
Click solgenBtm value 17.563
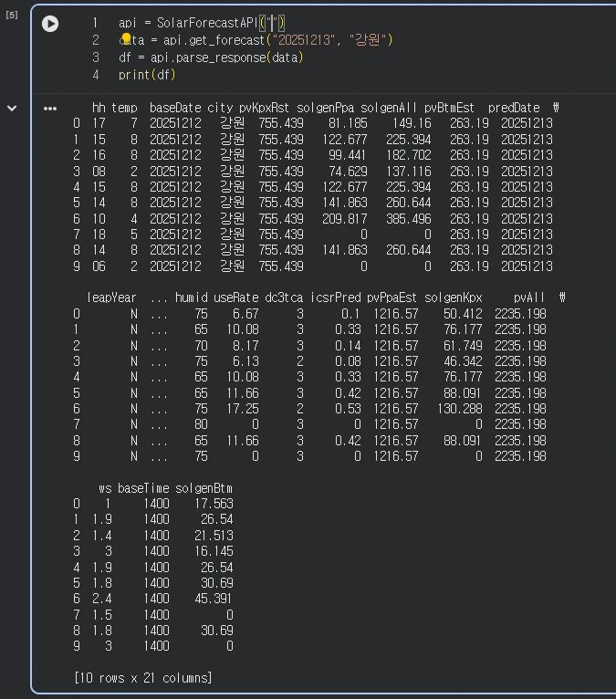coord(214,504)
